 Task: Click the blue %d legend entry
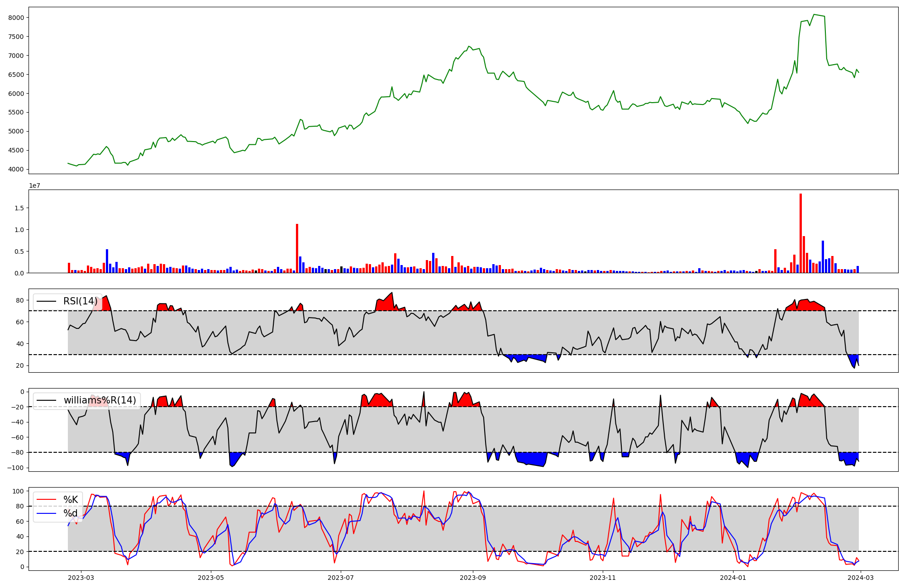(70, 513)
